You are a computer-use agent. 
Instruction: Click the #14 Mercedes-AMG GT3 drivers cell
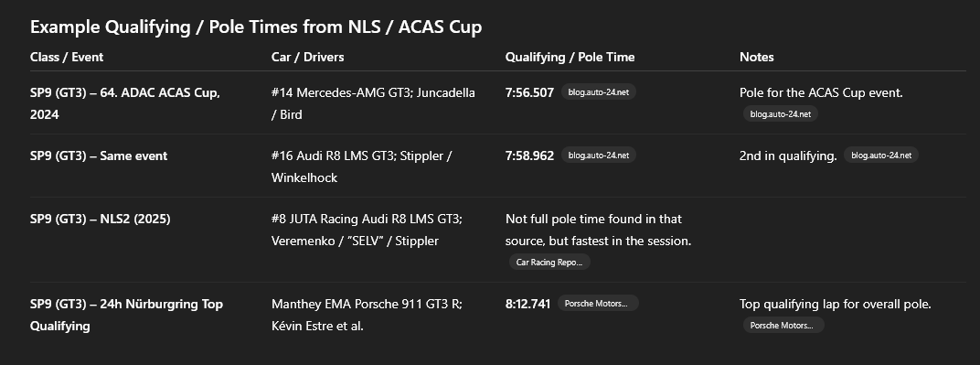pyautogui.click(x=373, y=103)
